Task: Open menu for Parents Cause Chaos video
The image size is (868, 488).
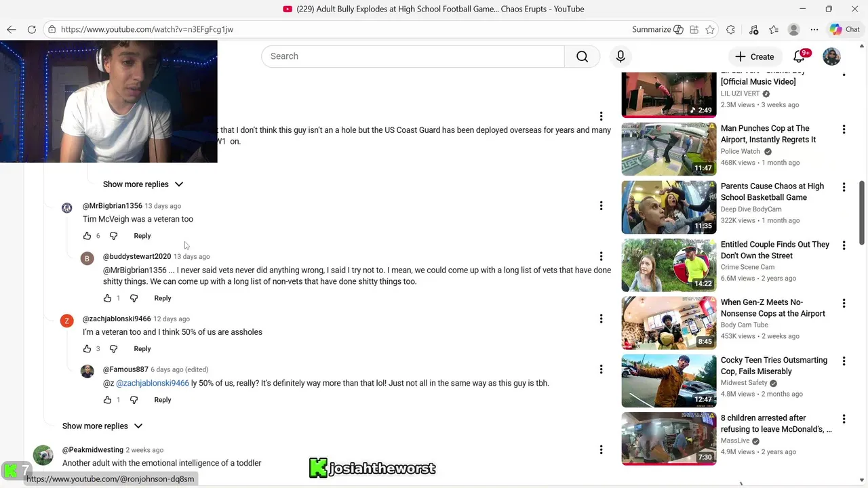Action: [844, 187]
